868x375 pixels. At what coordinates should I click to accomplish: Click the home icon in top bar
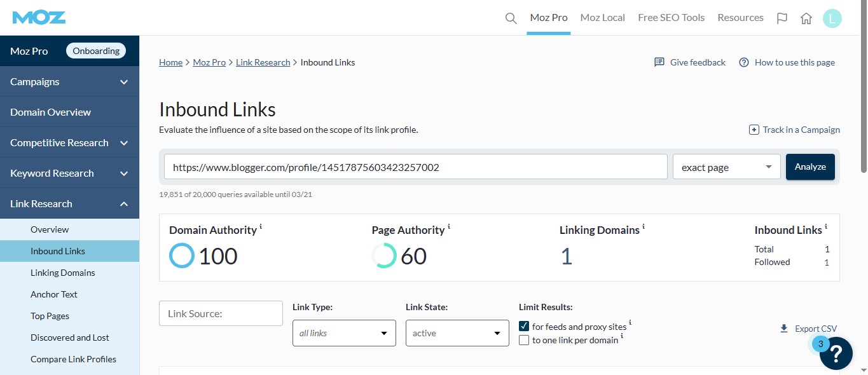click(806, 18)
